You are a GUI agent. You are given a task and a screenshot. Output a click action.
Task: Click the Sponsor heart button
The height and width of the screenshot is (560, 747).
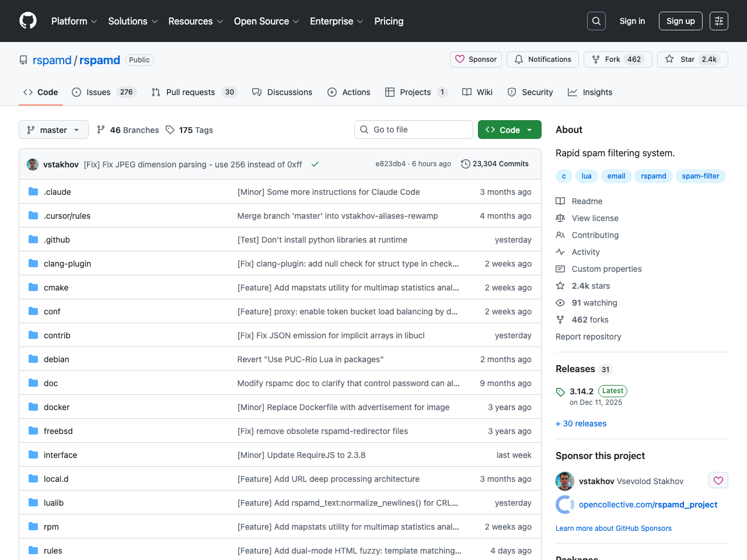(x=476, y=60)
